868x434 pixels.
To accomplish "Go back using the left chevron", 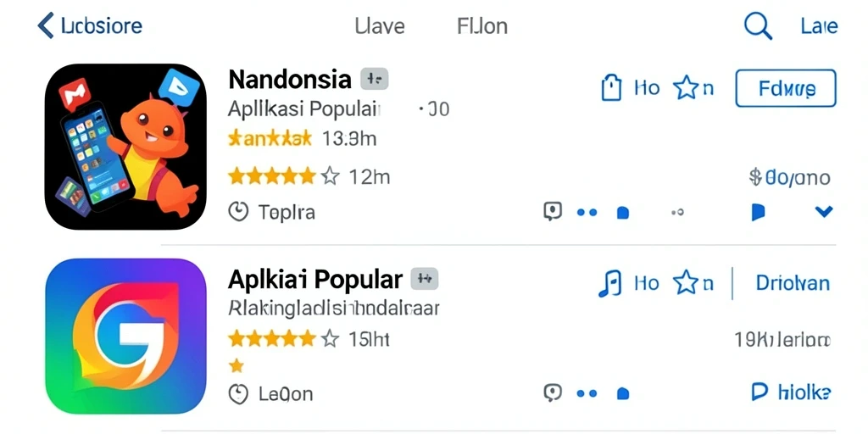I will click(x=46, y=25).
